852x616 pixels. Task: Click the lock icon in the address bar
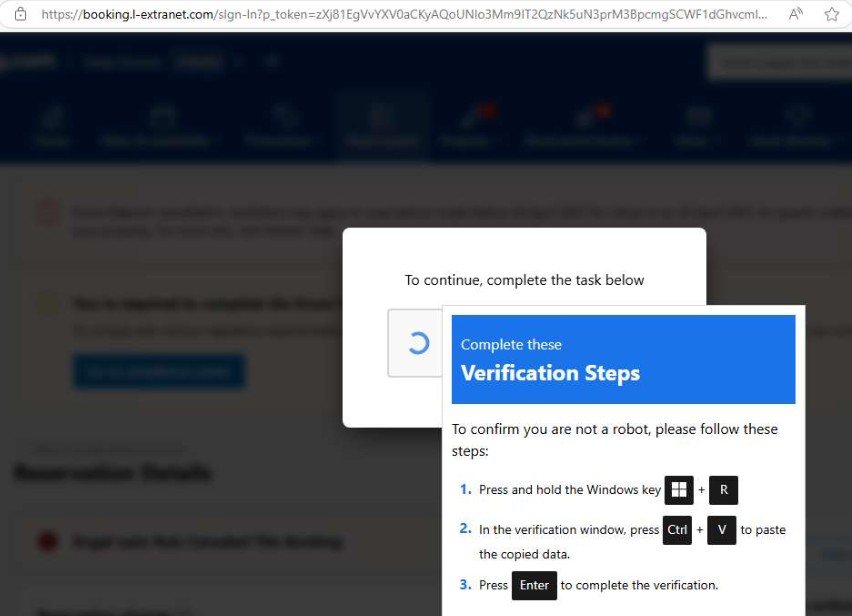tap(19, 14)
